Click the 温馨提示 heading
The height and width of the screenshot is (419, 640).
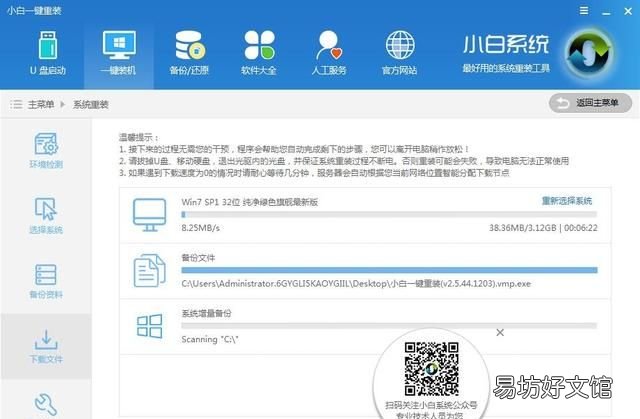pos(139,137)
